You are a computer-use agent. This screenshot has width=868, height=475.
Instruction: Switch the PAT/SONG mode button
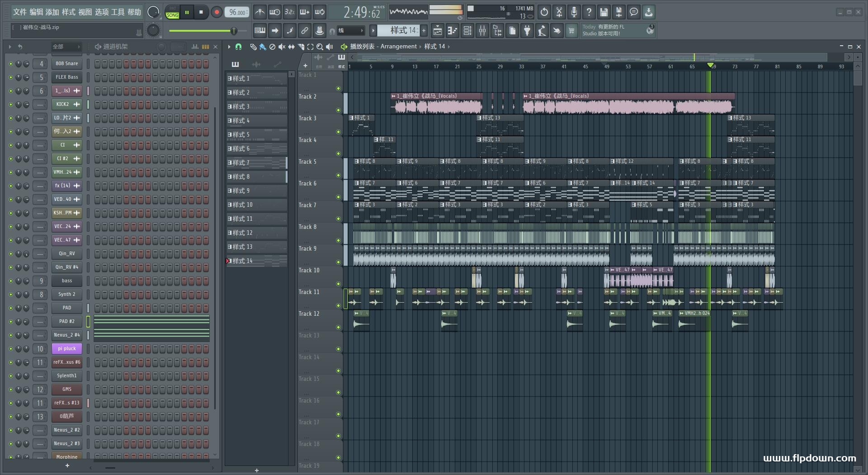pos(172,12)
